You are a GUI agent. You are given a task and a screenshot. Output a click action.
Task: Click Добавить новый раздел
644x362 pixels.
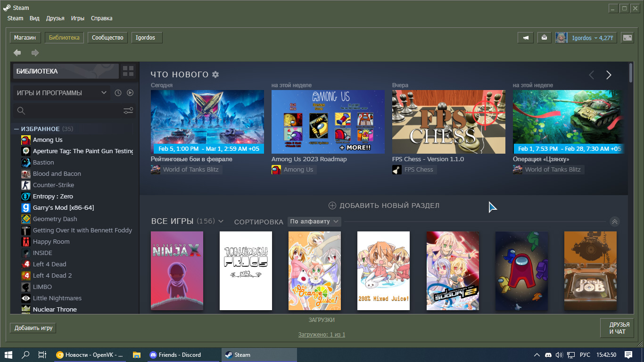(x=384, y=206)
